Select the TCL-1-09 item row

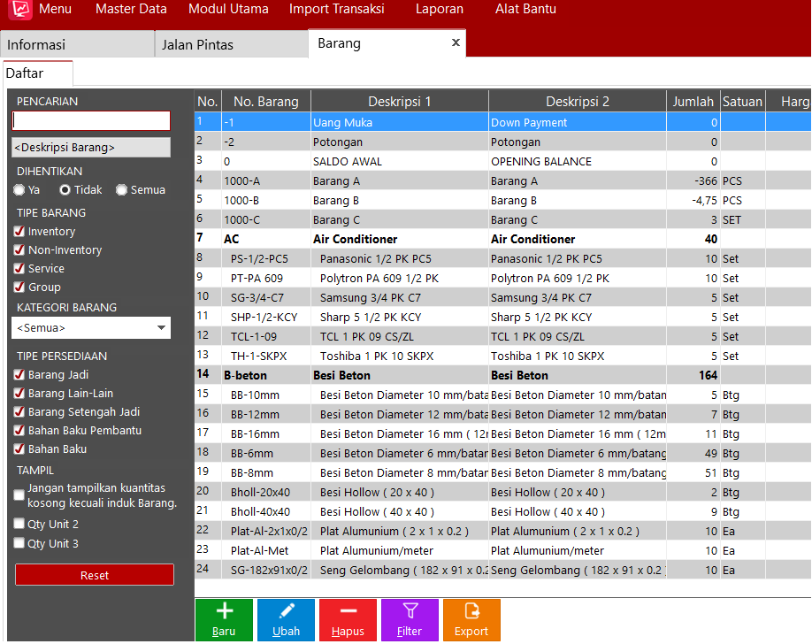coord(502,337)
